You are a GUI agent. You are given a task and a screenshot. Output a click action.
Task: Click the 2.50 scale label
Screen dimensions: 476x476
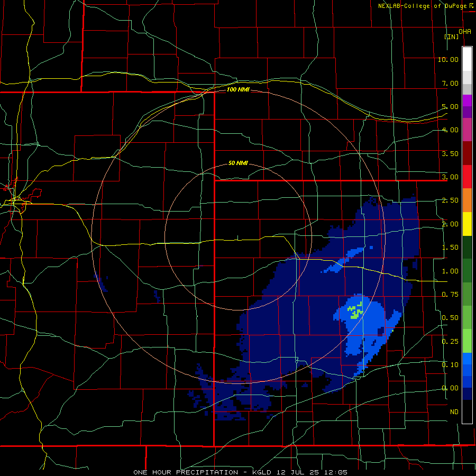tap(450, 200)
